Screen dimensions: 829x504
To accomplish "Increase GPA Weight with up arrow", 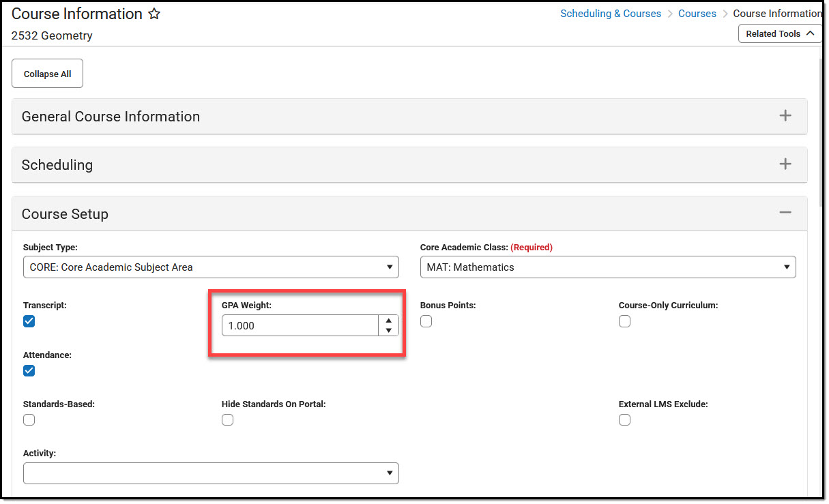I will tap(388, 321).
